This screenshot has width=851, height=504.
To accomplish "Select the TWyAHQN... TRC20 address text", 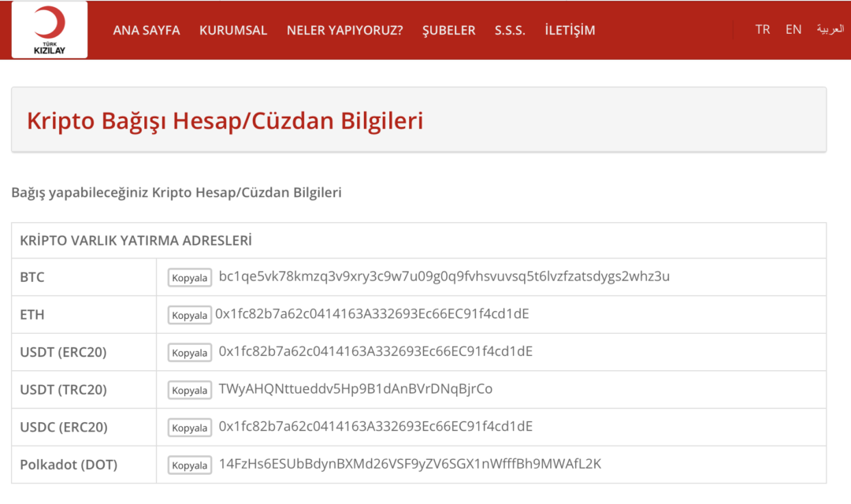I will point(355,389).
